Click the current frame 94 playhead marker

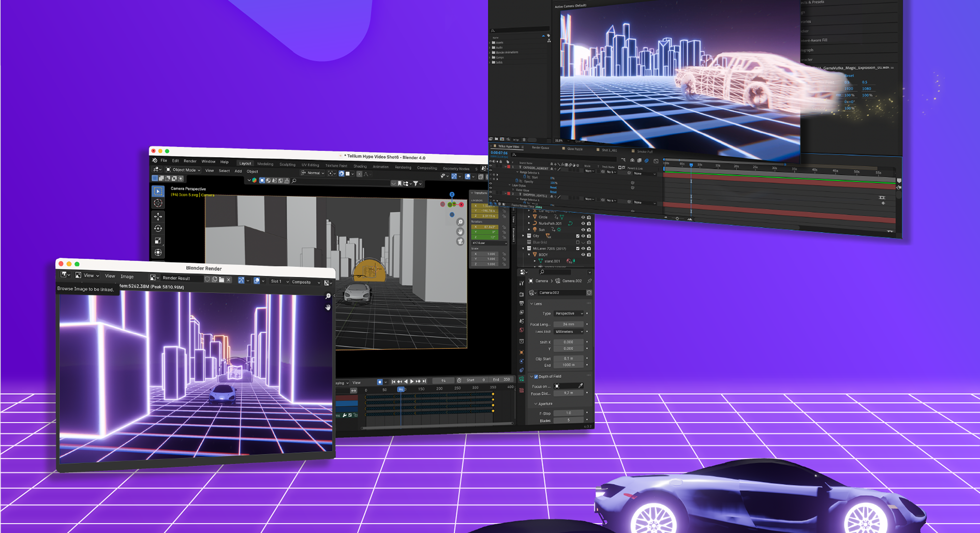click(x=401, y=389)
